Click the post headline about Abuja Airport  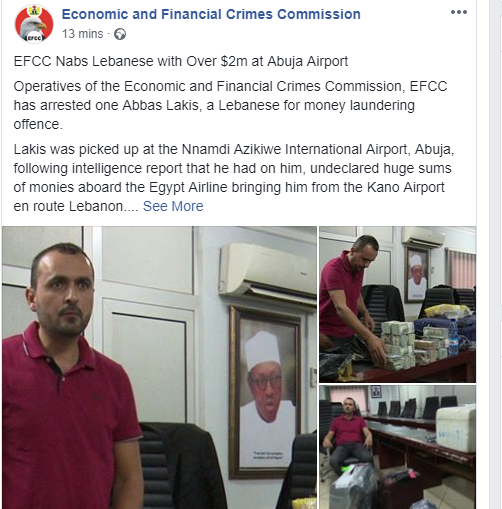pos(181,61)
